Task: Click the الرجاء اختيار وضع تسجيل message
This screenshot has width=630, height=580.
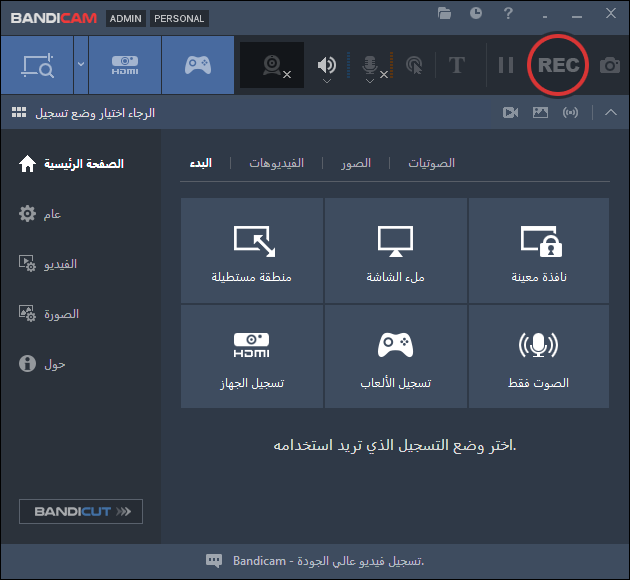Action: (x=95, y=113)
